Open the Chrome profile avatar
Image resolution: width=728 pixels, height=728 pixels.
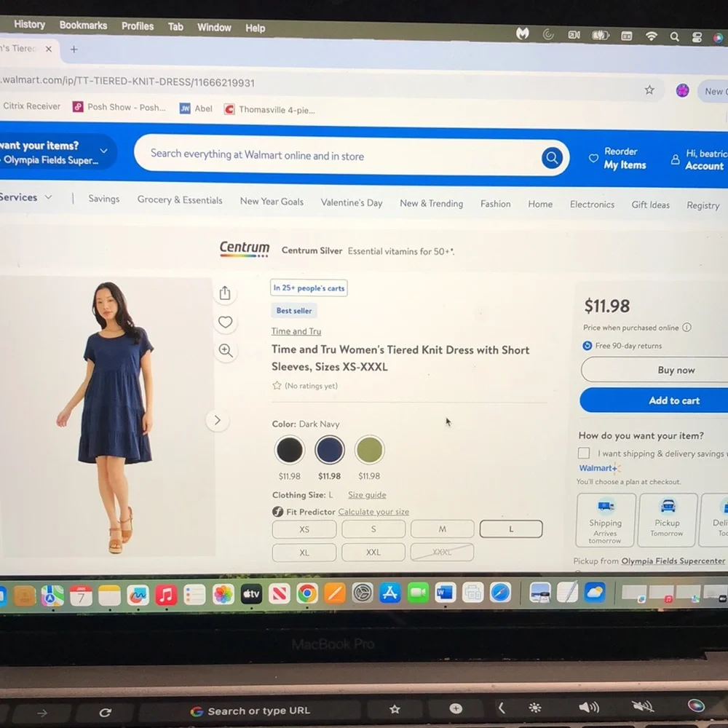click(x=682, y=90)
